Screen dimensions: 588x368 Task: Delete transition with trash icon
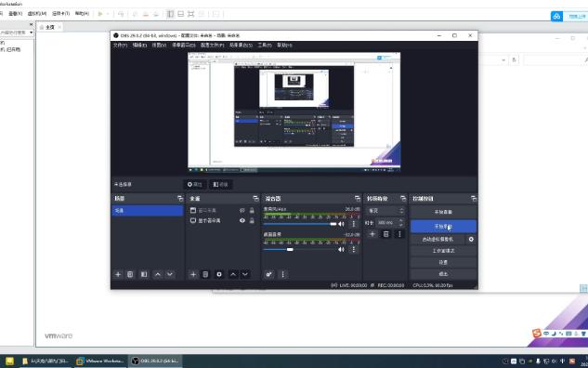[385, 234]
